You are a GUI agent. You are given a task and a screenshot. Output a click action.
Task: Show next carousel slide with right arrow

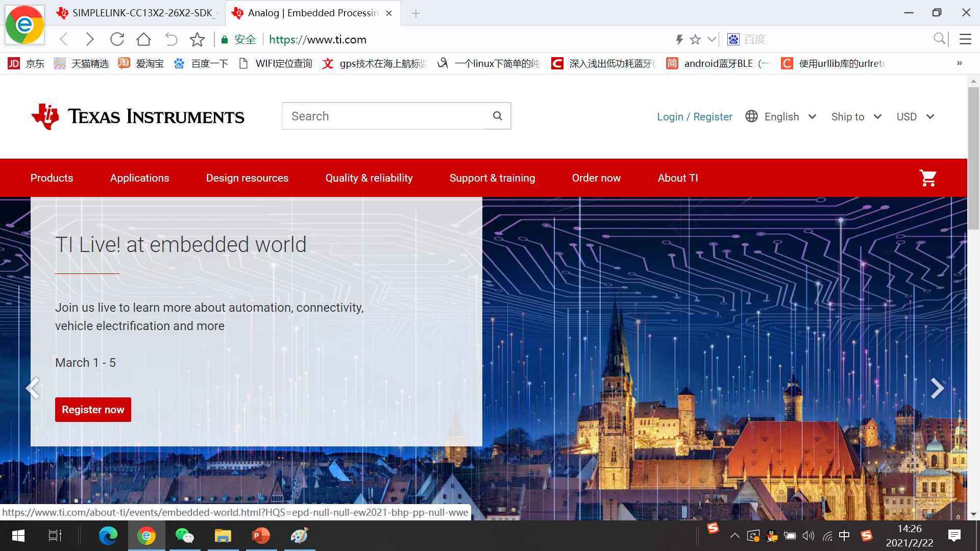pos(937,389)
